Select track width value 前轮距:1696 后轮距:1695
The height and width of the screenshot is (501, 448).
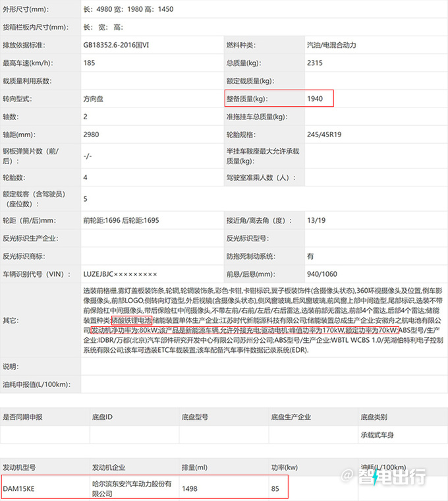[121, 220]
